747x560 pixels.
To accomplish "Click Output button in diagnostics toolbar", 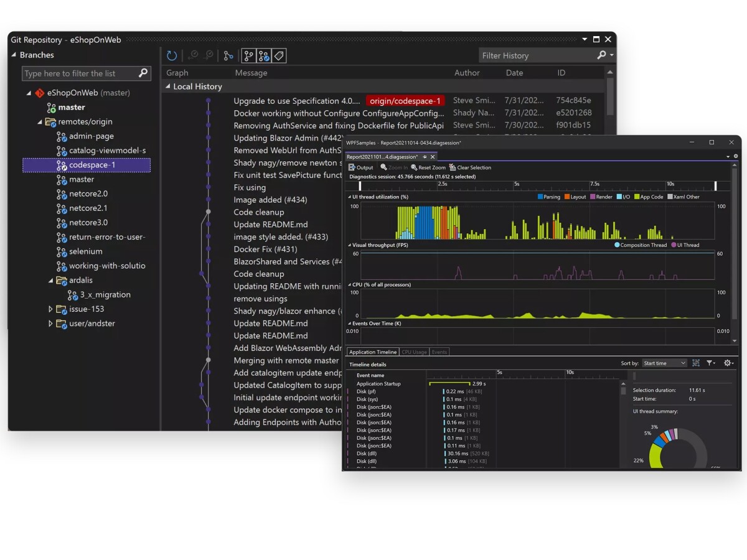I will pos(361,167).
